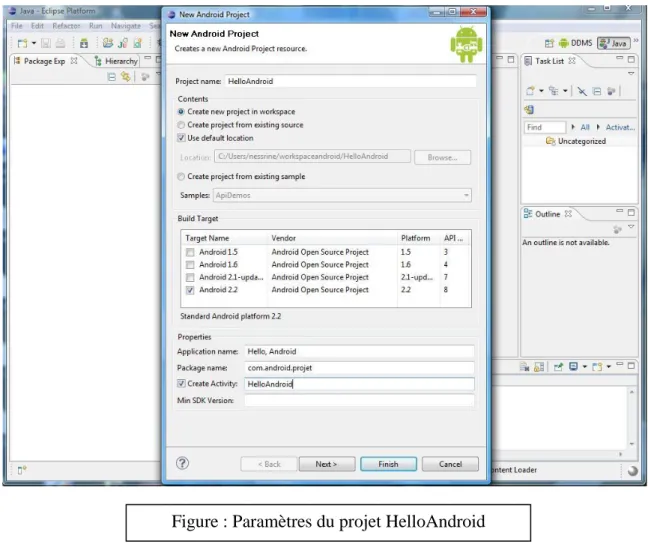Screen dimensions: 648x556
Task: Open the New wizard dropdown arrow
Action: point(34,43)
